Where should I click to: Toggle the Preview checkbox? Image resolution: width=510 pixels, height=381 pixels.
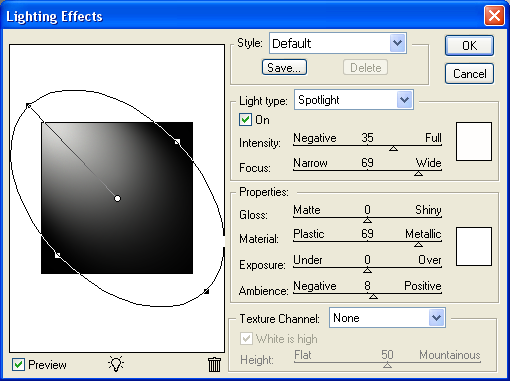18,365
